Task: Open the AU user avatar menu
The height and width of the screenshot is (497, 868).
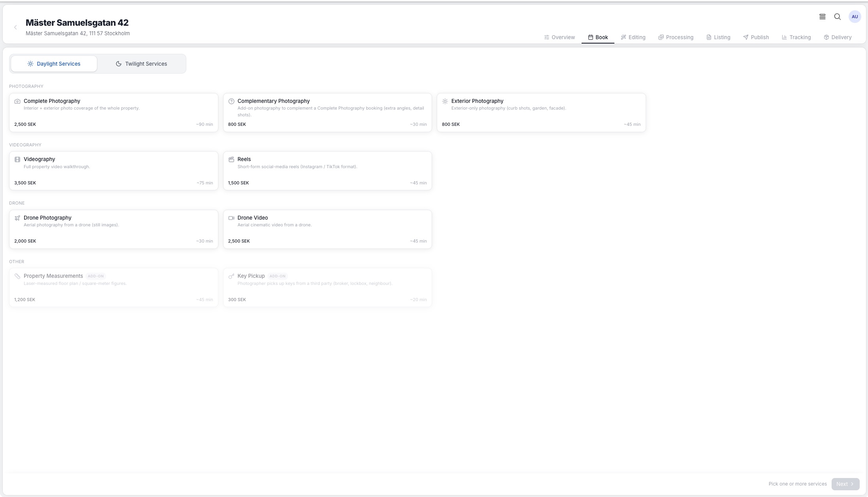Action: point(855,17)
